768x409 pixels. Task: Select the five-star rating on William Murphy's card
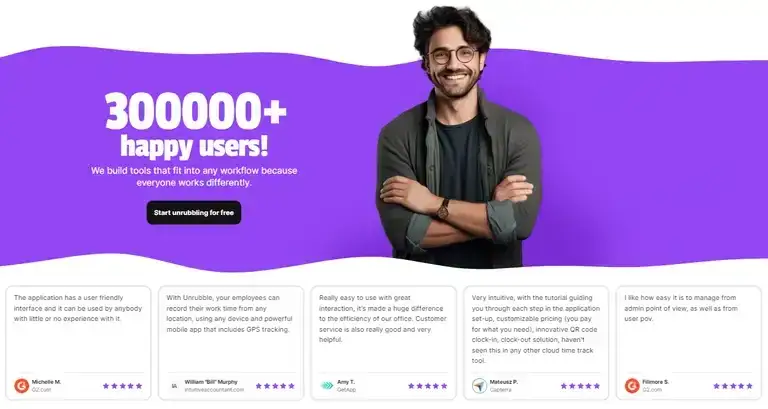coord(275,386)
